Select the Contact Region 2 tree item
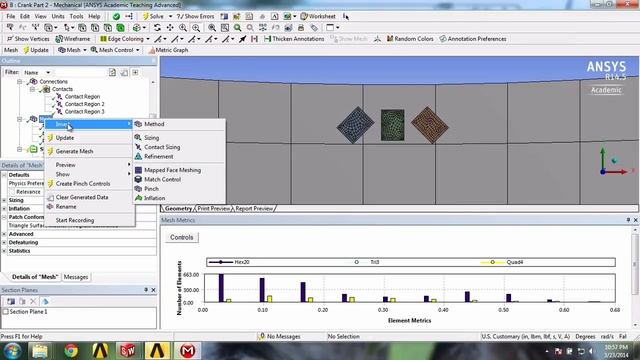 click(84, 104)
